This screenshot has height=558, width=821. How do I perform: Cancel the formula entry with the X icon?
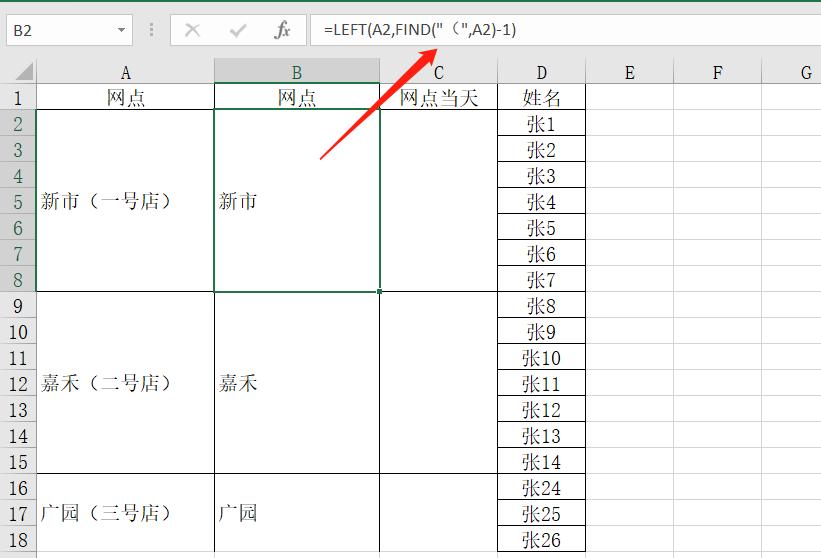click(x=192, y=30)
